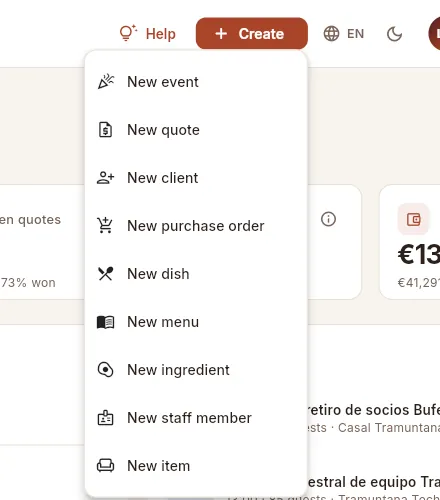
Task: Select New menu entry
Action: (x=196, y=322)
